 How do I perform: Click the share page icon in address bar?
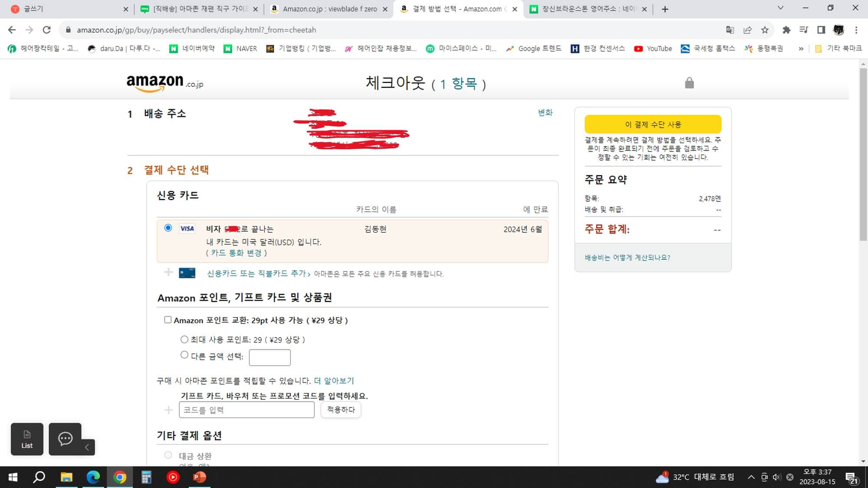[747, 30]
